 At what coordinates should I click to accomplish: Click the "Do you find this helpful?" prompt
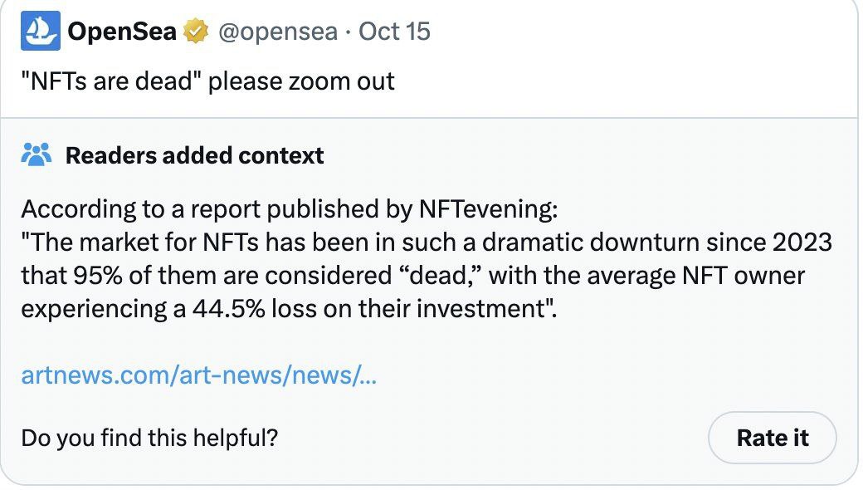(x=149, y=438)
